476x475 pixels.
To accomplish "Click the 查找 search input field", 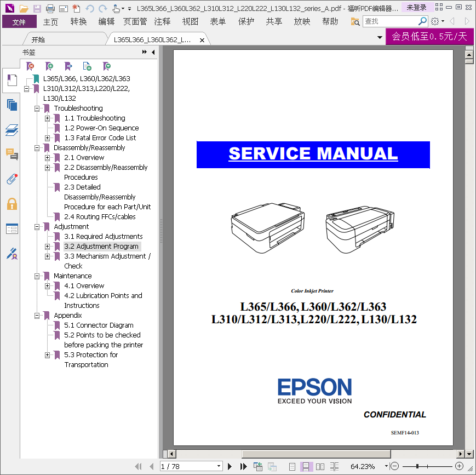I will (391, 21).
